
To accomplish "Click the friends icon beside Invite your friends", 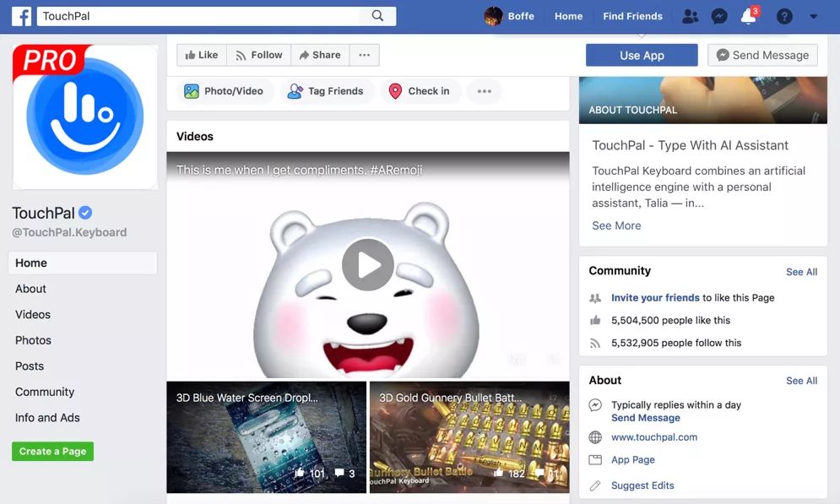I will coord(595,298).
